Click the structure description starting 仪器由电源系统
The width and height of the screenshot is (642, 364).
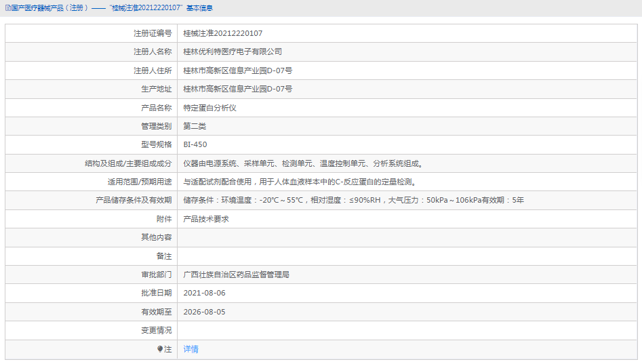(304, 163)
